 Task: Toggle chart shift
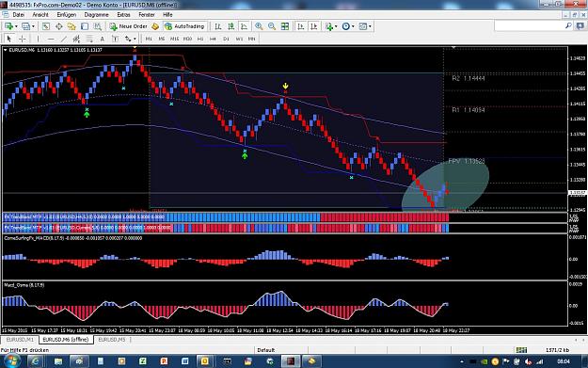[x=314, y=26]
